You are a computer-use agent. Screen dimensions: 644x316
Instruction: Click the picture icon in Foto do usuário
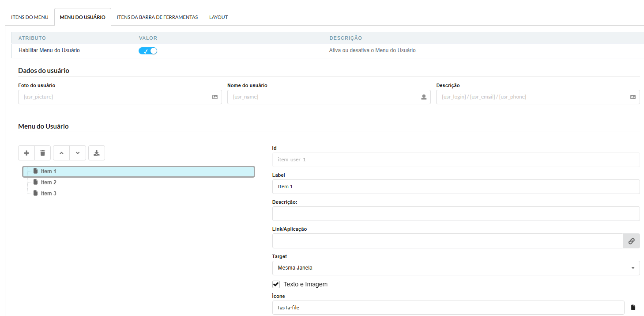[x=215, y=97]
